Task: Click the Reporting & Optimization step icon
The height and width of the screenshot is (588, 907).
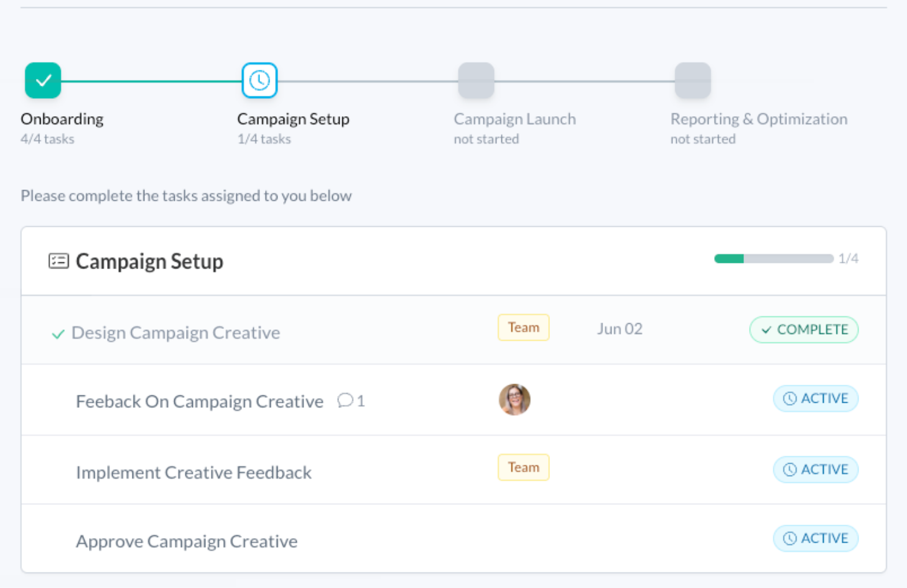Action: coord(692,80)
